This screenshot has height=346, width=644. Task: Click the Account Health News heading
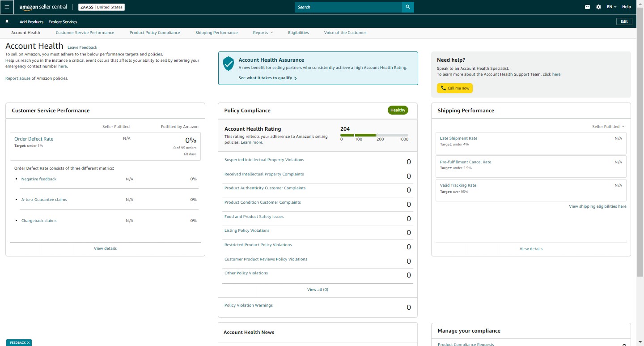click(x=249, y=332)
